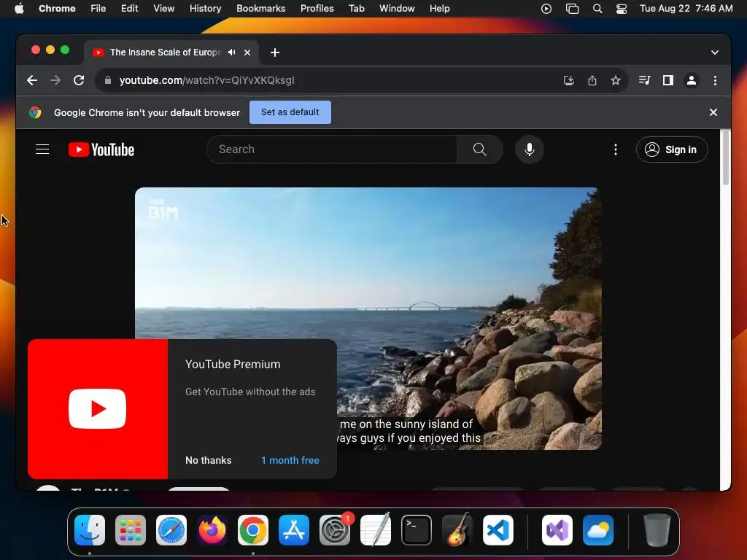Open Terminal from the Dock
Screen dimensions: 747x560
pos(417,530)
